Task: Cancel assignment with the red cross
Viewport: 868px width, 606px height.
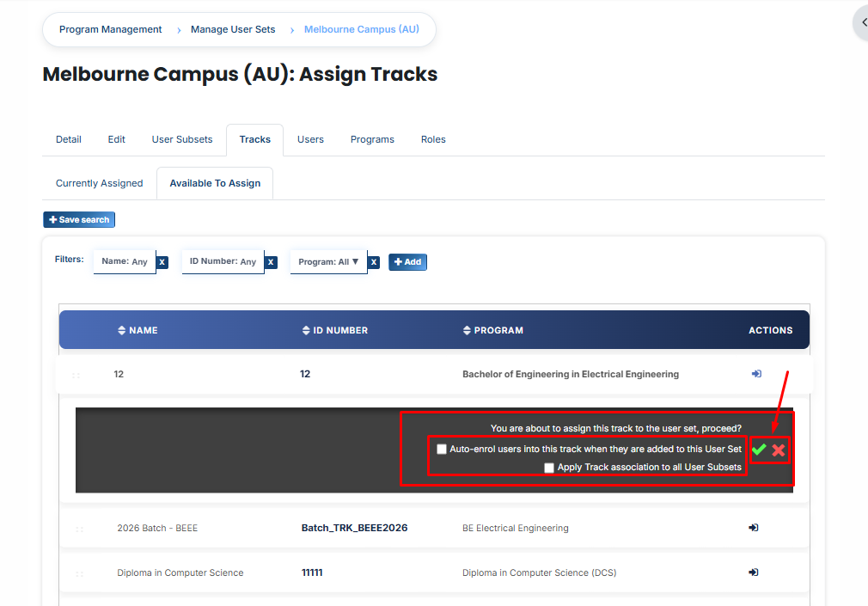Action: click(x=779, y=450)
